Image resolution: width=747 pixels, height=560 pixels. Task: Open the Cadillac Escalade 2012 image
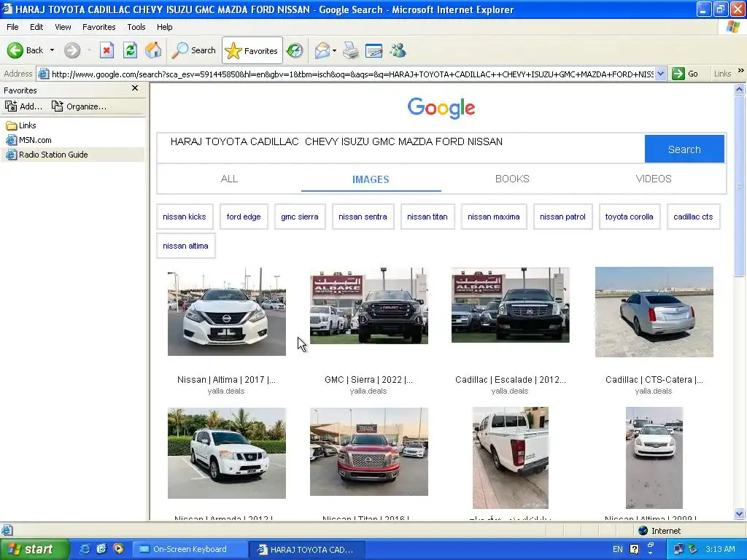(x=510, y=305)
